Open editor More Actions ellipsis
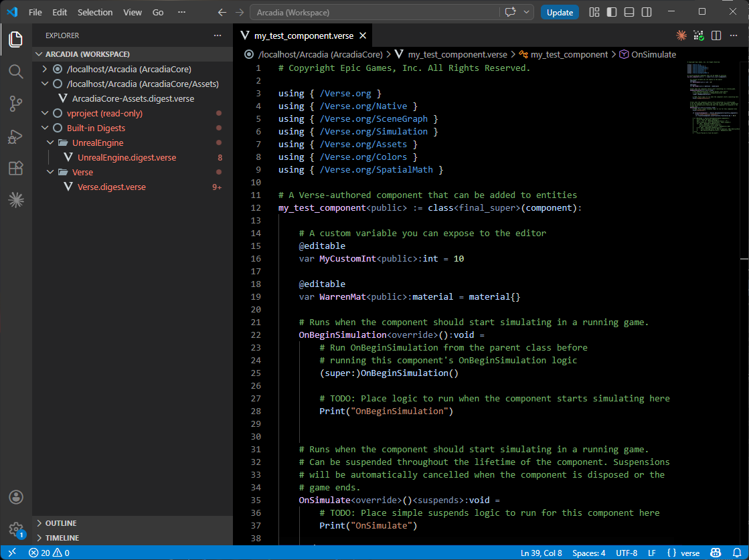Viewport: 749px width, 560px height. click(733, 35)
